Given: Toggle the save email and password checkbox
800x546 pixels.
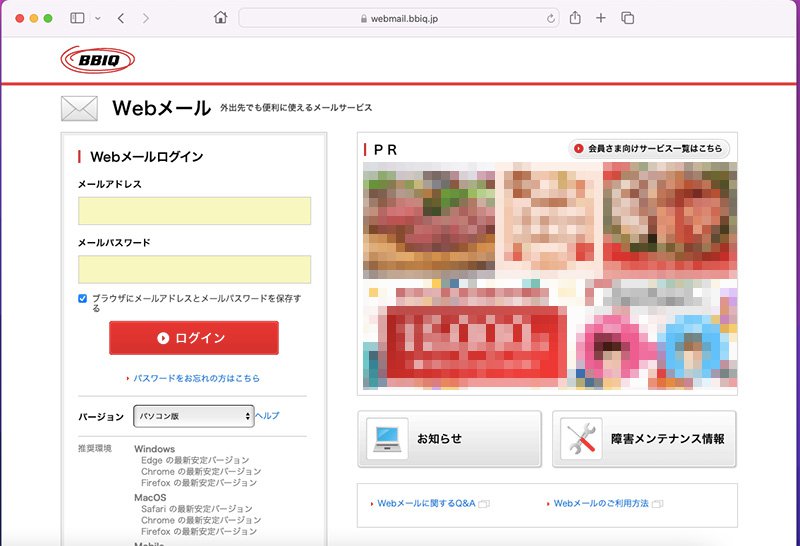Looking at the screenshot, I should point(83,298).
